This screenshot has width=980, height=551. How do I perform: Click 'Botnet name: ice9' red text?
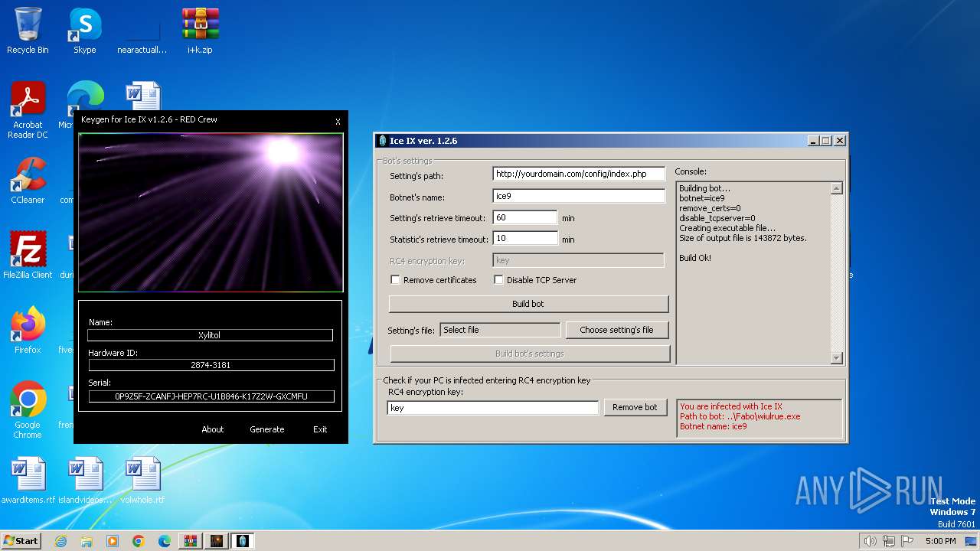pos(714,426)
